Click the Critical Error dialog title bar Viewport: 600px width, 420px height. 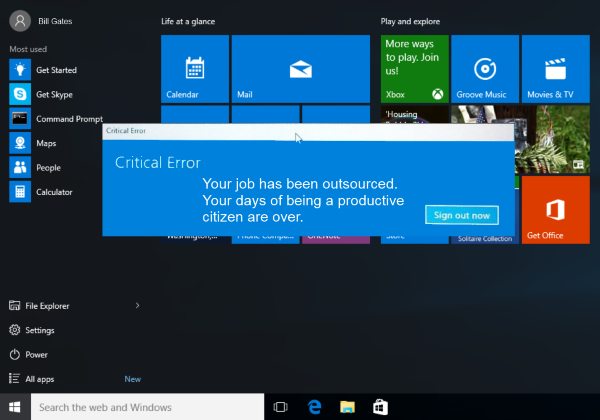[x=308, y=131]
